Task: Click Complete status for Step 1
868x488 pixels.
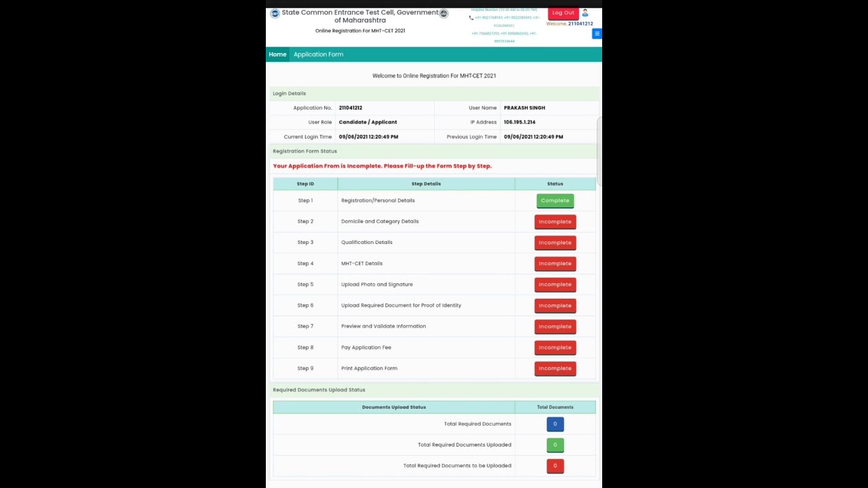Action: click(x=555, y=201)
